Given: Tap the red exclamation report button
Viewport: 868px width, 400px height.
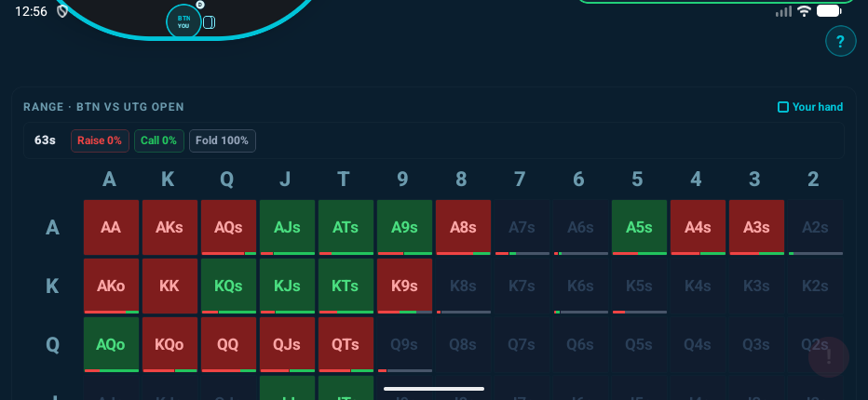Looking at the screenshot, I should tap(828, 357).
